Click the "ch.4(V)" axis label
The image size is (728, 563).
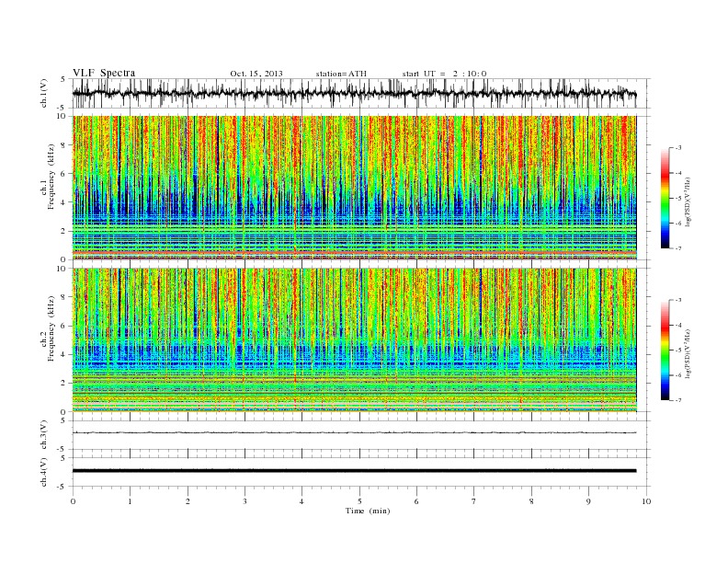(44, 472)
